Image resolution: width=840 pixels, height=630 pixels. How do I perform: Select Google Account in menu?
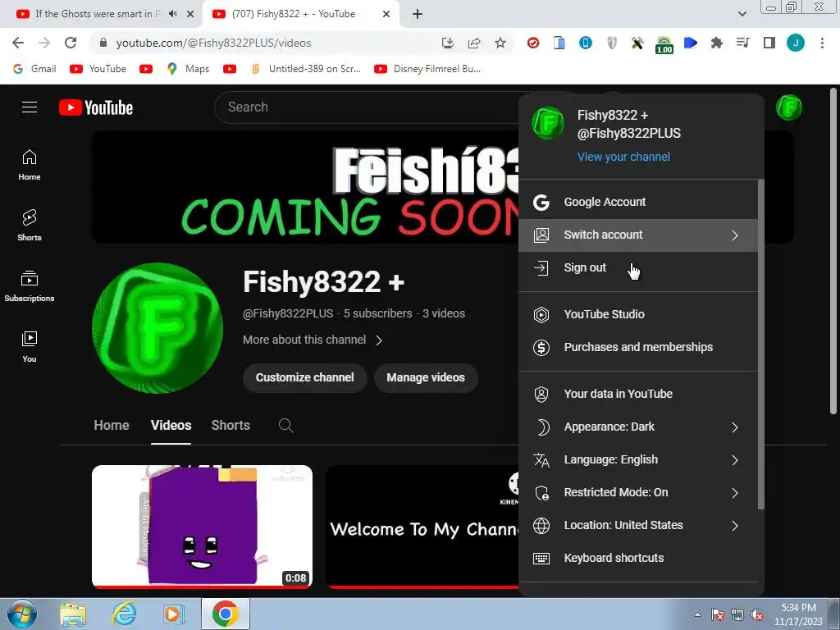point(638,202)
